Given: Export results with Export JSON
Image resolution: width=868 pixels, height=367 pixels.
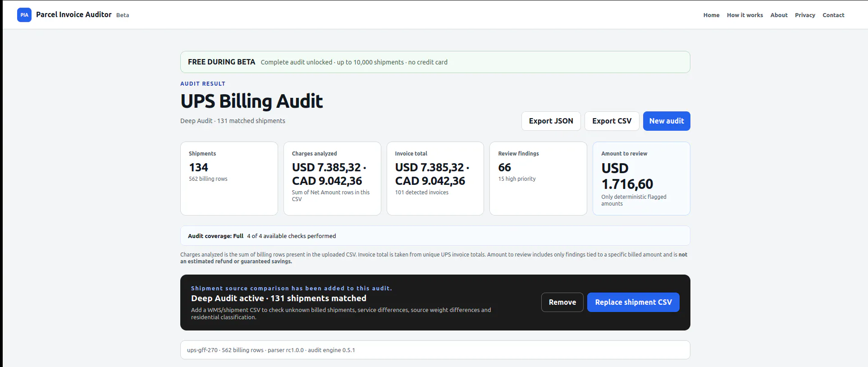Looking at the screenshot, I should (x=551, y=121).
